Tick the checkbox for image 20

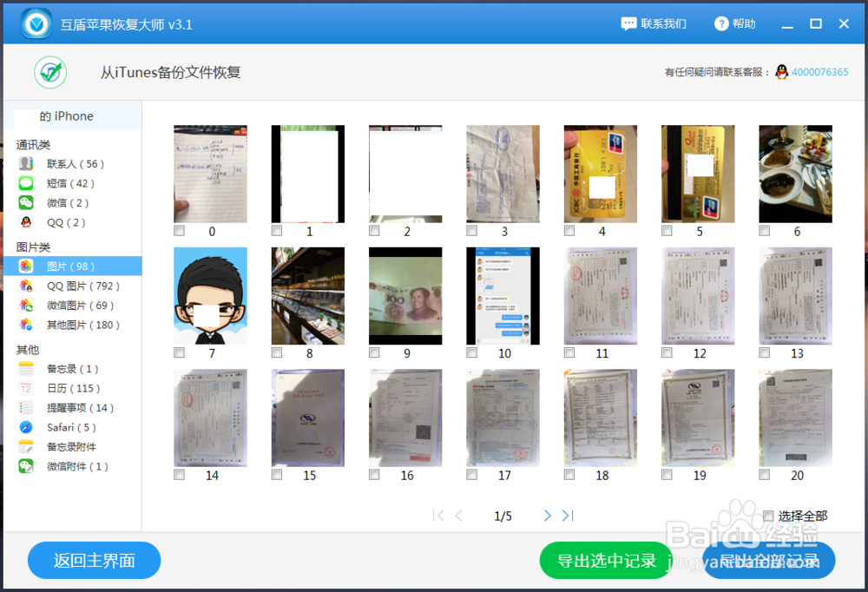pyautogui.click(x=764, y=475)
